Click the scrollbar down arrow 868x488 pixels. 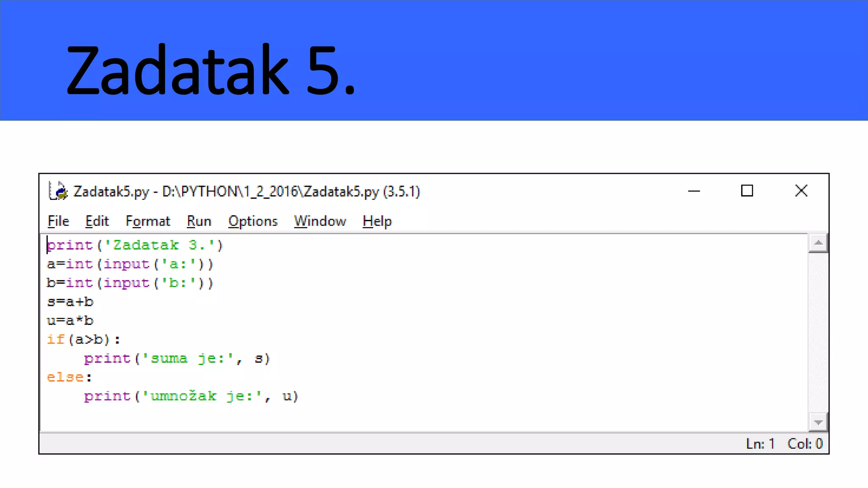point(818,422)
